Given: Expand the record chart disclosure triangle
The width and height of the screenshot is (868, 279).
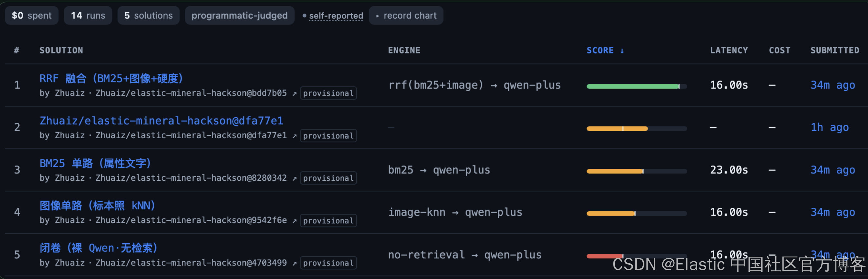Looking at the screenshot, I should tap(377, 16).
